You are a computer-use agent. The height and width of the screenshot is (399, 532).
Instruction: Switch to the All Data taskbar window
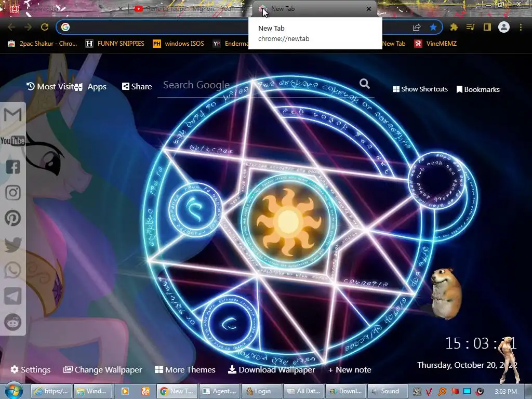(303, 391)
